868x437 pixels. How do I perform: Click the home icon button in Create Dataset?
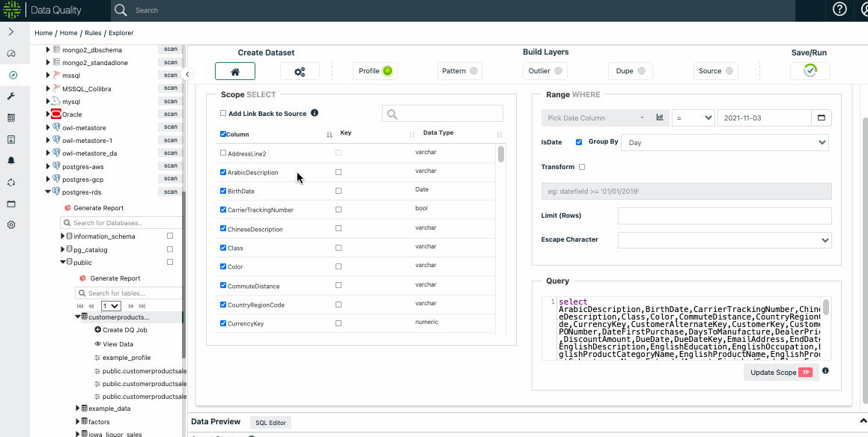pos(234,71)
